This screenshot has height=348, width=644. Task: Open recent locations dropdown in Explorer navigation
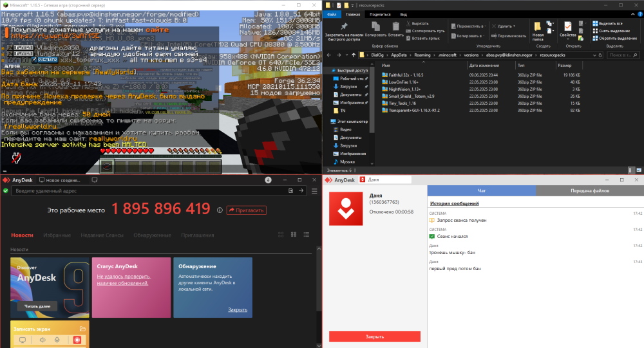[346, 55]
